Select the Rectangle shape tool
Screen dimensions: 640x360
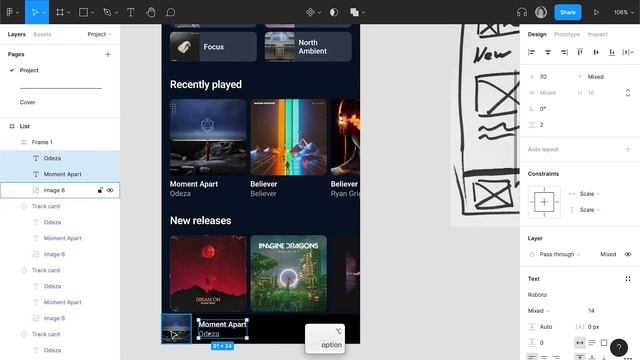[x=83, y=12]
